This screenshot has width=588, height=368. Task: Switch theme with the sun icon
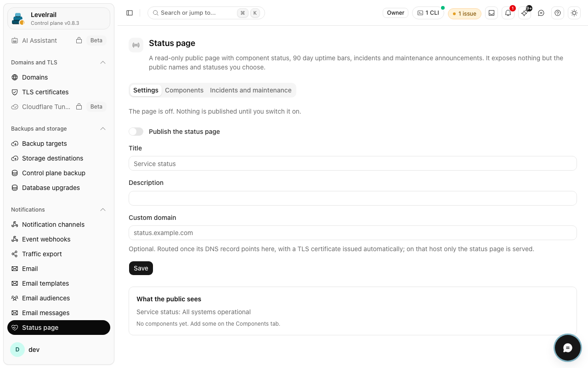pyautogui.click(x=574, y=13)
